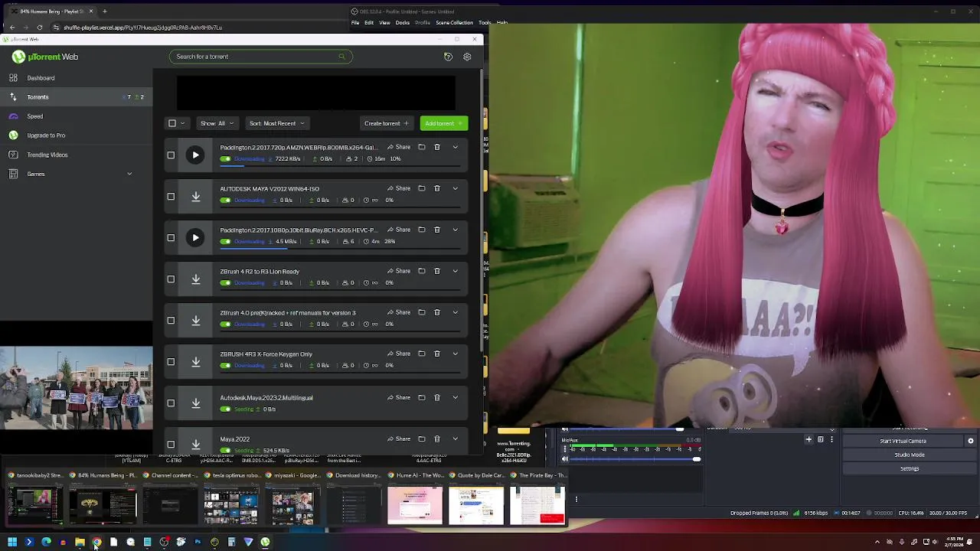Delete the AUTODESK MAYA V2012 torrent
Screen dimensions: 980x551
pos(437,188)
